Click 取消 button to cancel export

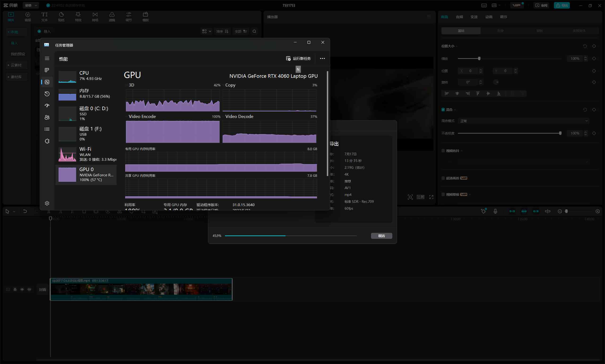point(381,236)
